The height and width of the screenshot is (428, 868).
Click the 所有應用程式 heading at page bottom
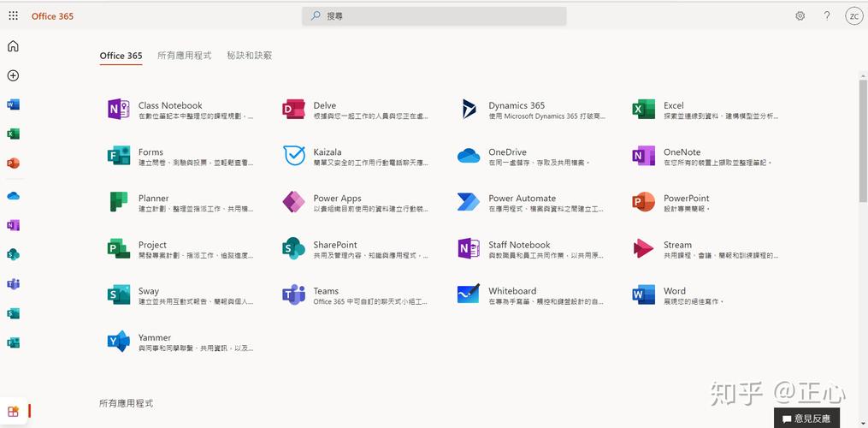click(127, 403)
